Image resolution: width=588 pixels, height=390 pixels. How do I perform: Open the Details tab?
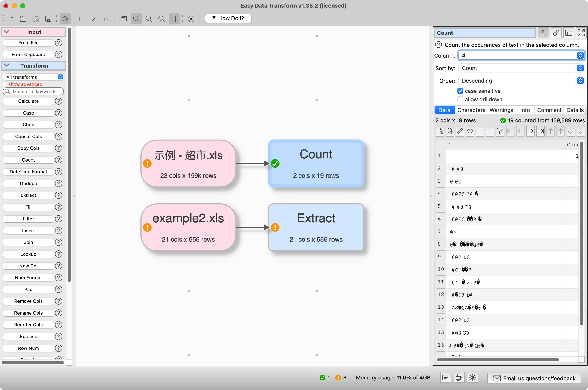pyautogui.click(x=575, y=110)
